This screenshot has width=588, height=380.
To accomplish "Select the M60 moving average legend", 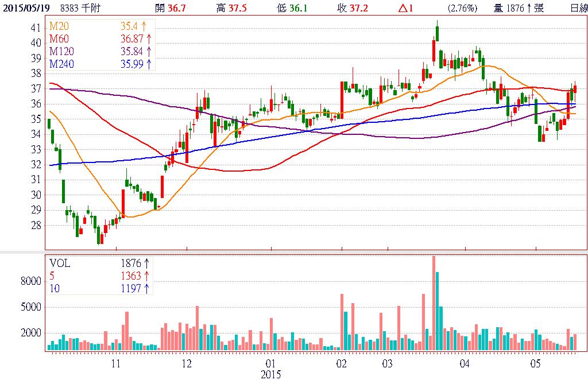I will (59, 39).
